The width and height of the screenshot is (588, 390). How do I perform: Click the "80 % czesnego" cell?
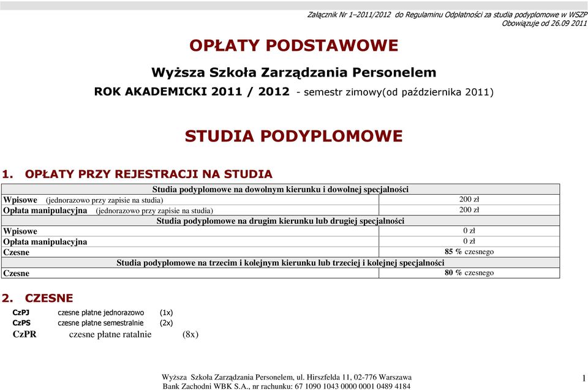pos(469,272)
